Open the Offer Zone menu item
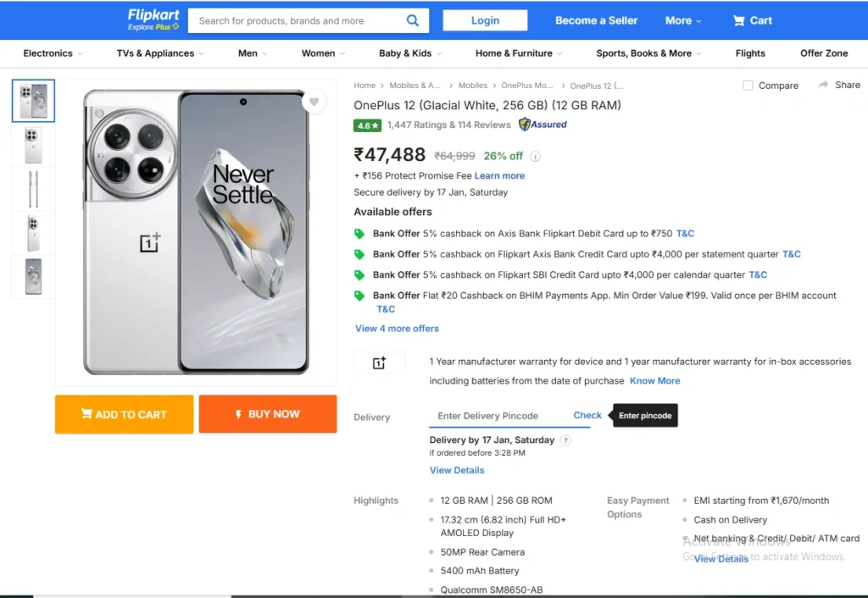 tap(824, 53)
